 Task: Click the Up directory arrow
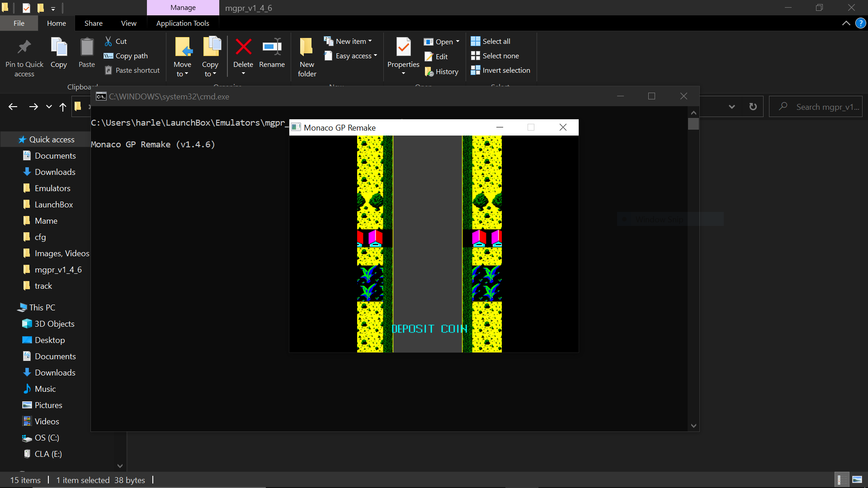click(x=63, y=107)
